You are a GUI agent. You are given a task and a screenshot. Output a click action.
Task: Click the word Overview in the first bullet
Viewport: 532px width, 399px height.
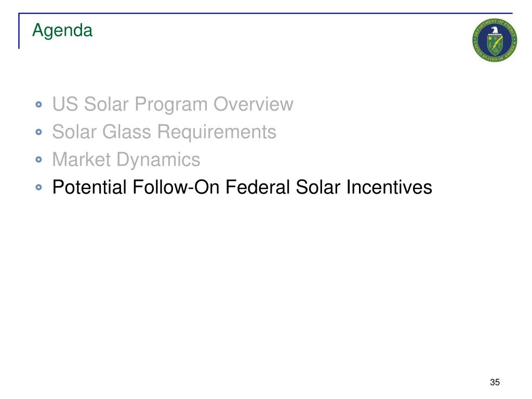coord(253,104)
